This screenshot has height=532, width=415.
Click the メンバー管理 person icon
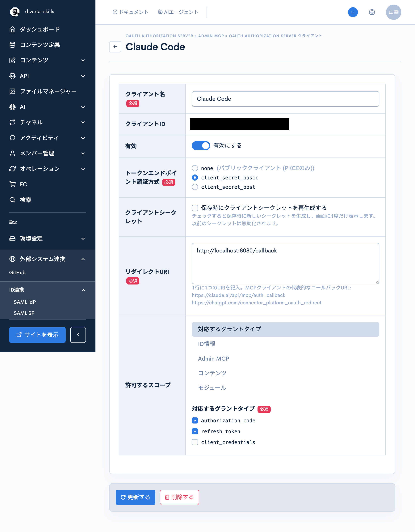(x=12, y=153)
